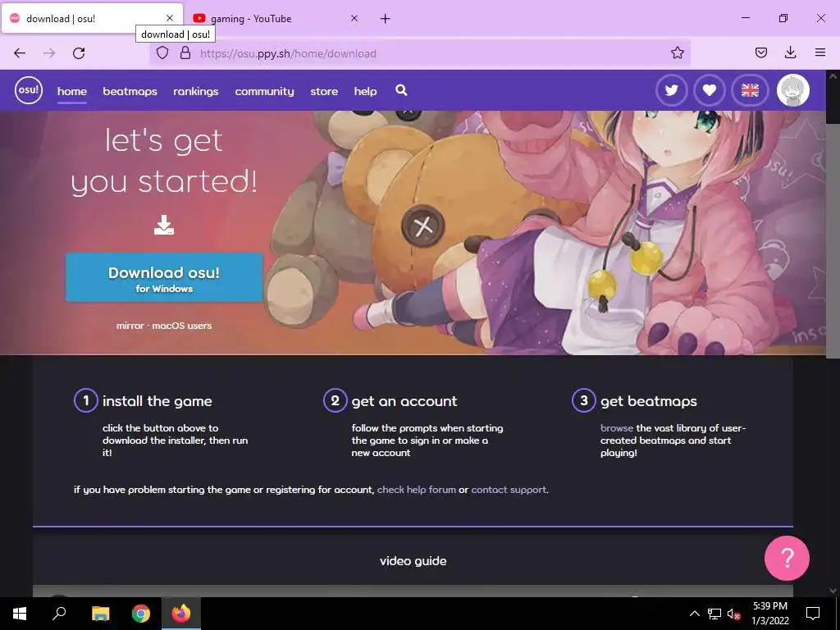The height and width of the screenshot is (630, 840).
Task: Click the pink question mark help bubble
Action: pos(787,558)
